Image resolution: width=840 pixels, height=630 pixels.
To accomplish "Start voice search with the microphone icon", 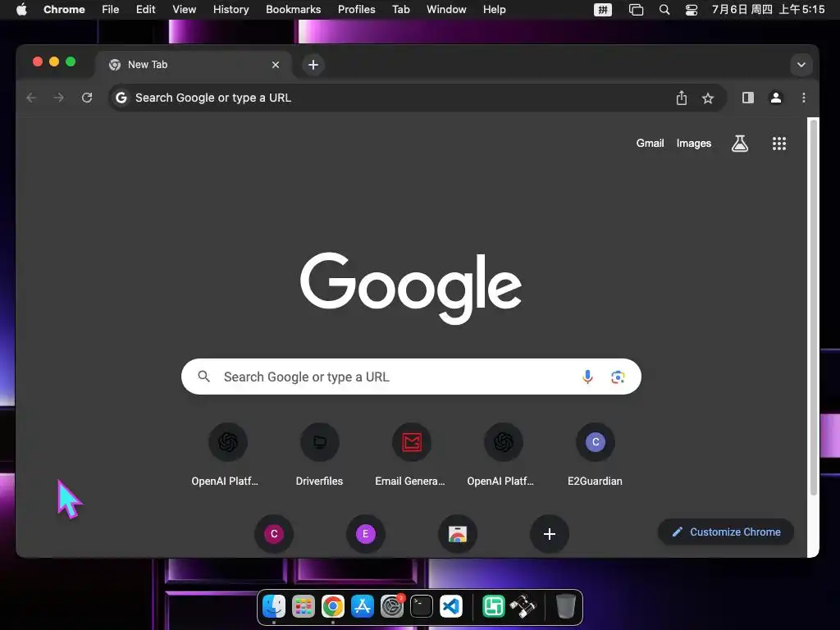I will pyautogui.click(x=587, y=377).
